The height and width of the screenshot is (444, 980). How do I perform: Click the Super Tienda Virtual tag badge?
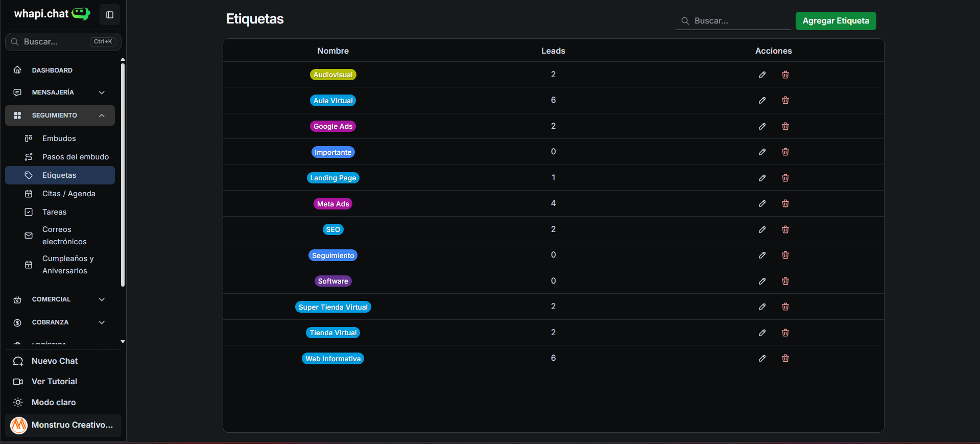[333, 307]
